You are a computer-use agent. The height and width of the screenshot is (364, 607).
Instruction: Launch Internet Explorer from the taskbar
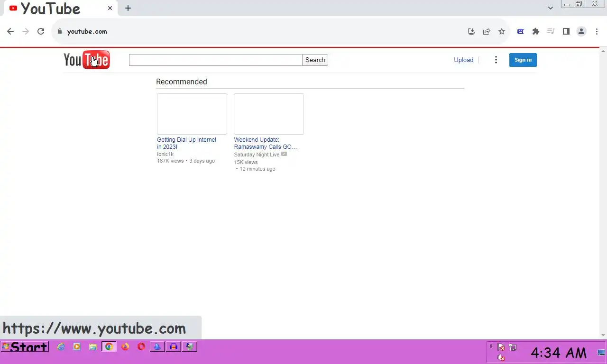pos(61,347)
